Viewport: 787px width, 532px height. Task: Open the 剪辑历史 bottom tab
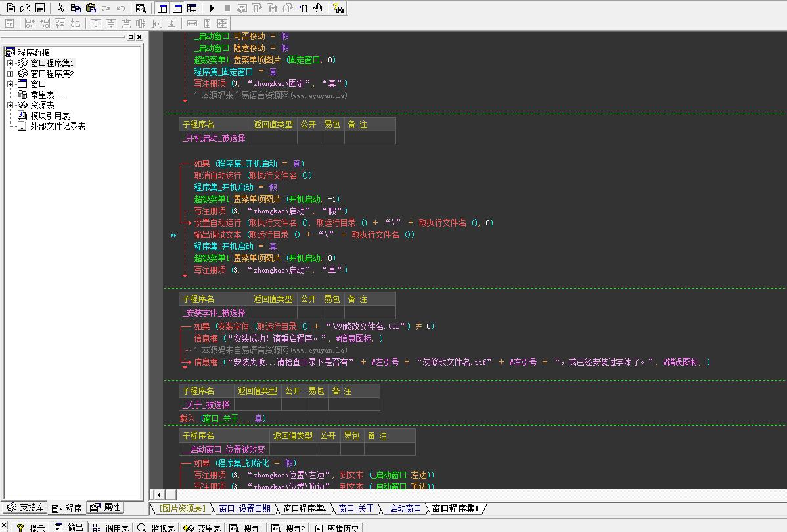(x=337, y=528)
